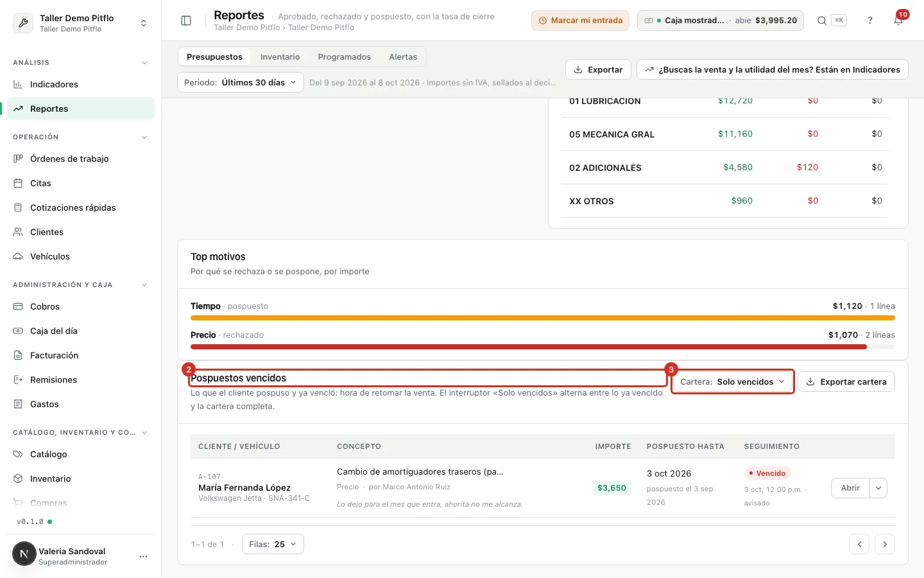Click the Órdenes de trabajo kanban icon
924x578 pixels.
pos(18,159)
